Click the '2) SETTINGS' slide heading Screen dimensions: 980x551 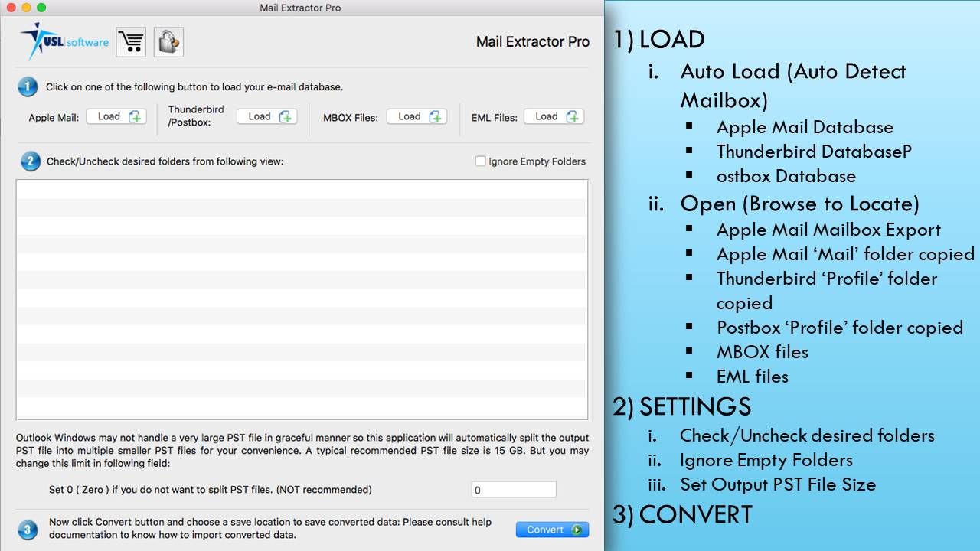(x=681, y=406)
